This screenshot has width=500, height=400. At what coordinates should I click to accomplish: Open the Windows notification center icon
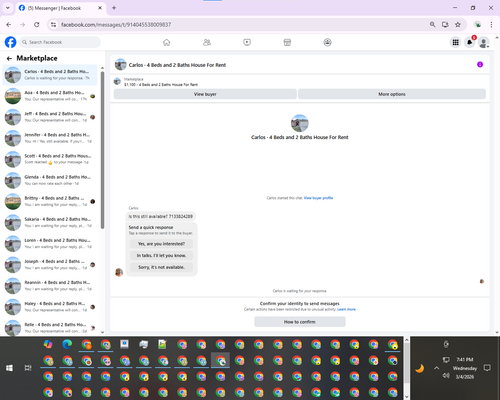tap(487, 368)
